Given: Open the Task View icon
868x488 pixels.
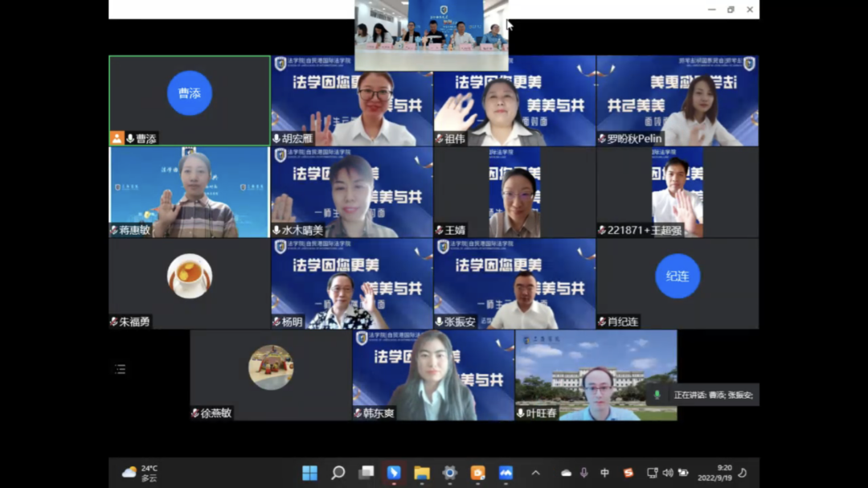Looking at the screenshot, I should pyautogui.click(x=365, y=473).
